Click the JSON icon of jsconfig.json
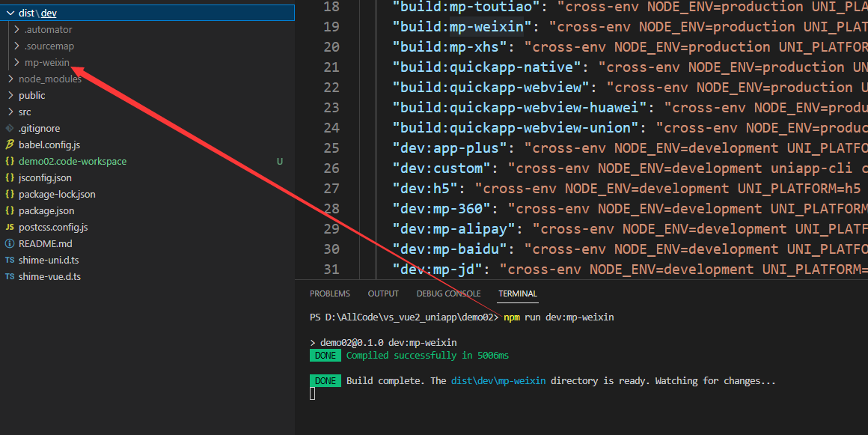The width and height of the screenshot is (868, 435). tap(10, 178)
